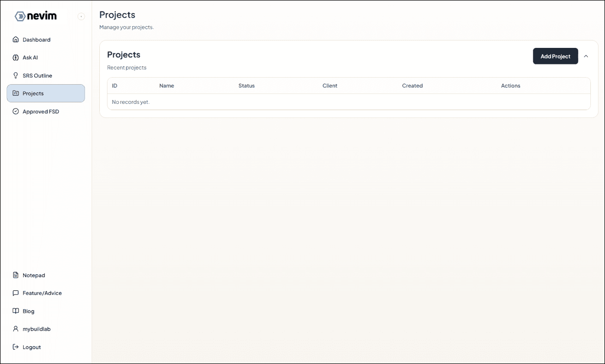The height and width of the screenshot is (364, 605).
Task: Click the 'No records yet' row
Action: (x=130, y=102)
